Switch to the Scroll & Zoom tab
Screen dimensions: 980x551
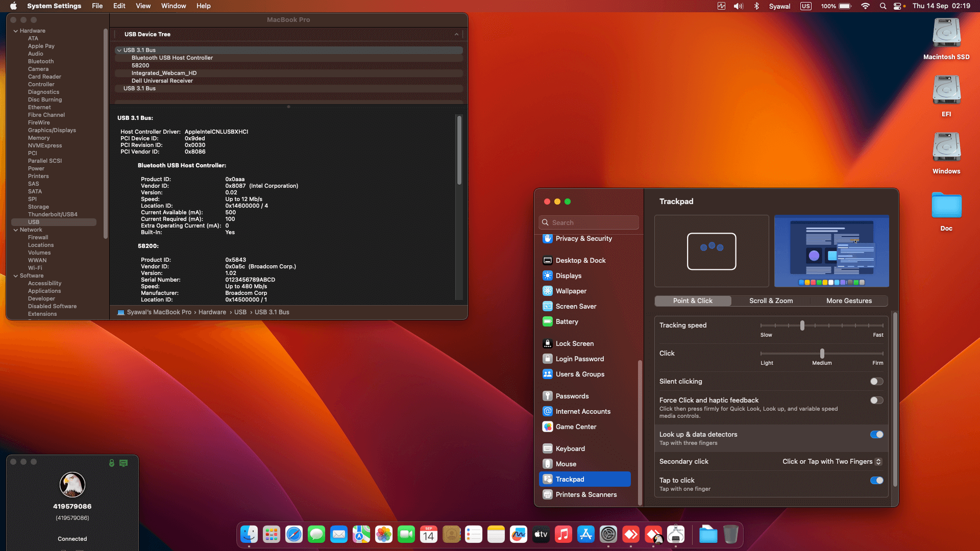pos(771,300)
